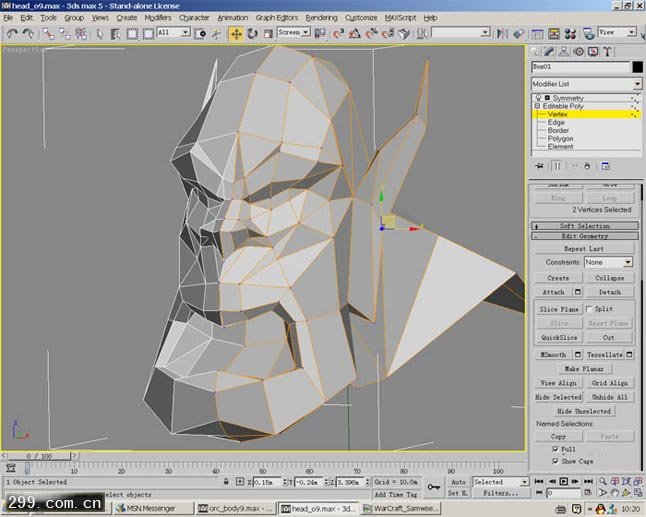Switch to the Utilities command panel
This screenshot has height=517, width=646.
[607, 51]
